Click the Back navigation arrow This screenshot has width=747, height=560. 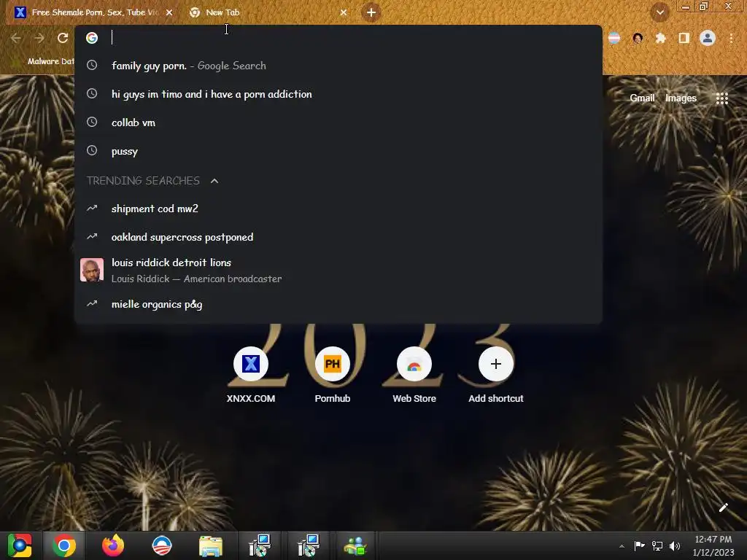tap(16, 38)
